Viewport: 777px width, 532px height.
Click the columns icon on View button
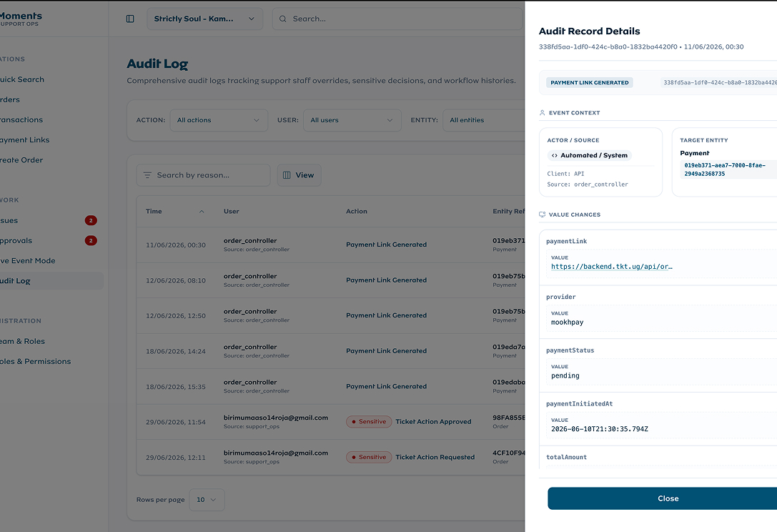click(287, 175)
